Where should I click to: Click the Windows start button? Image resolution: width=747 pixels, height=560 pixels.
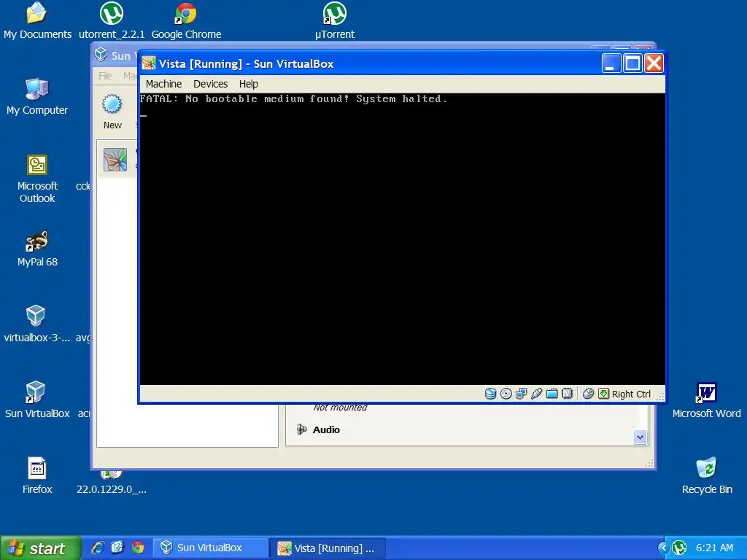click(41, 548)
